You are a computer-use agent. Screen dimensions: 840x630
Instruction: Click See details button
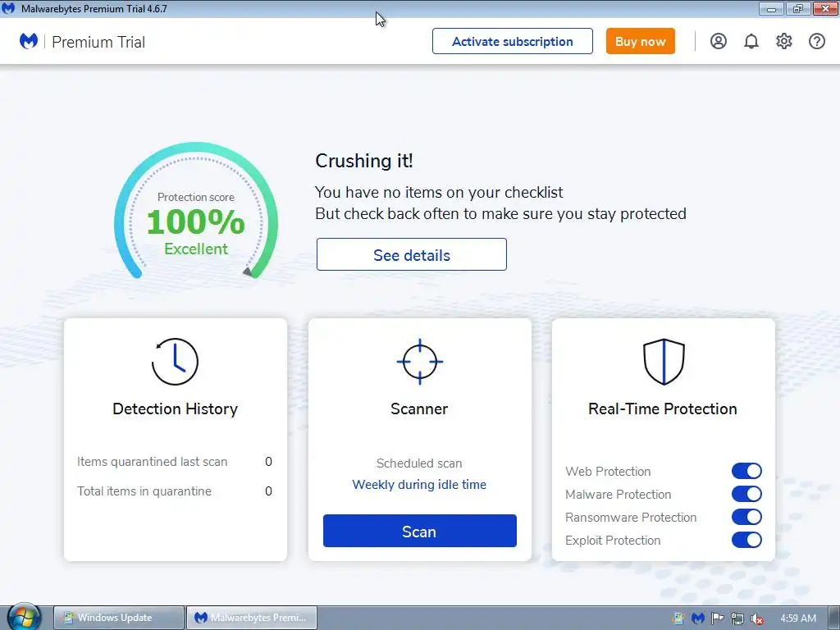[412, 254]
